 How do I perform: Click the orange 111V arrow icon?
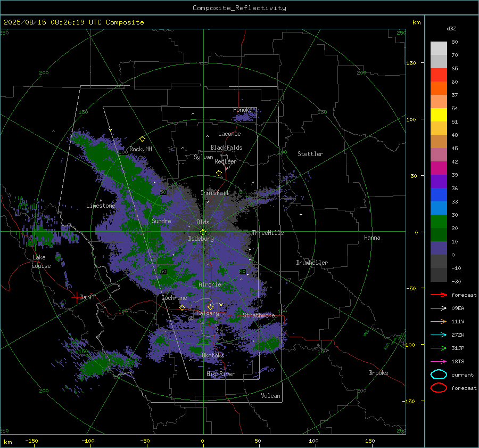pyautogui.click(x=439, y=321)
